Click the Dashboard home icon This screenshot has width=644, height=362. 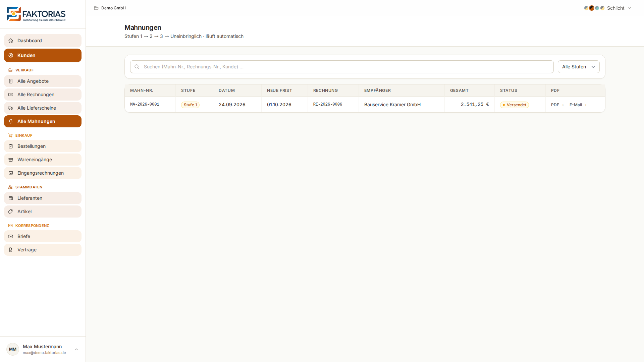(x=11, y=41)
